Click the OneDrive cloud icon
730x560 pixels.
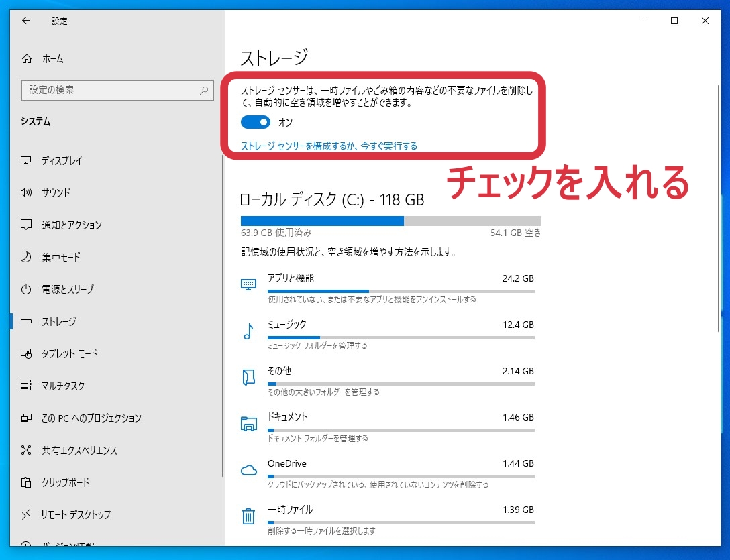pyautogui.click(x=249, y=470)
